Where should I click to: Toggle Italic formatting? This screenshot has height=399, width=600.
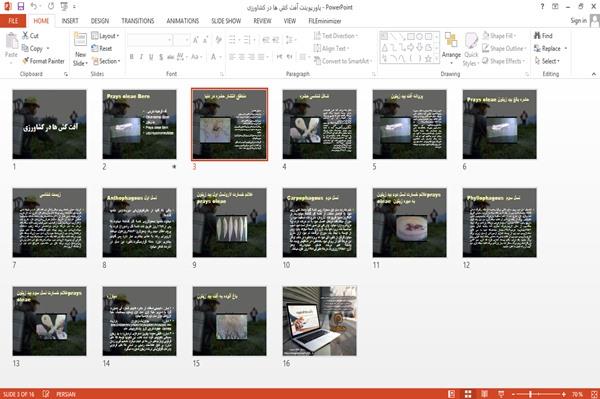(x=141, y=57)
